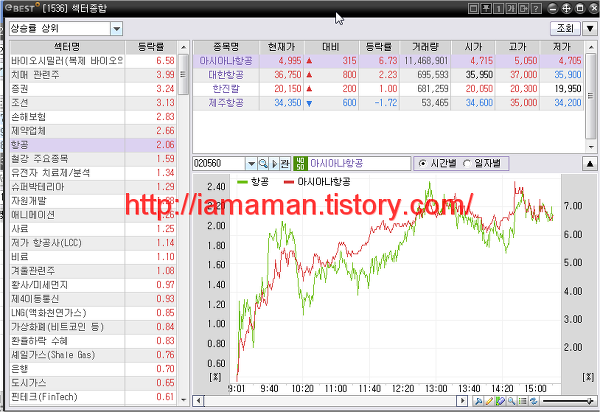Screen dimensions: 600x412
Task: Click the window layout icon in title bar
Action: point(473,8)
